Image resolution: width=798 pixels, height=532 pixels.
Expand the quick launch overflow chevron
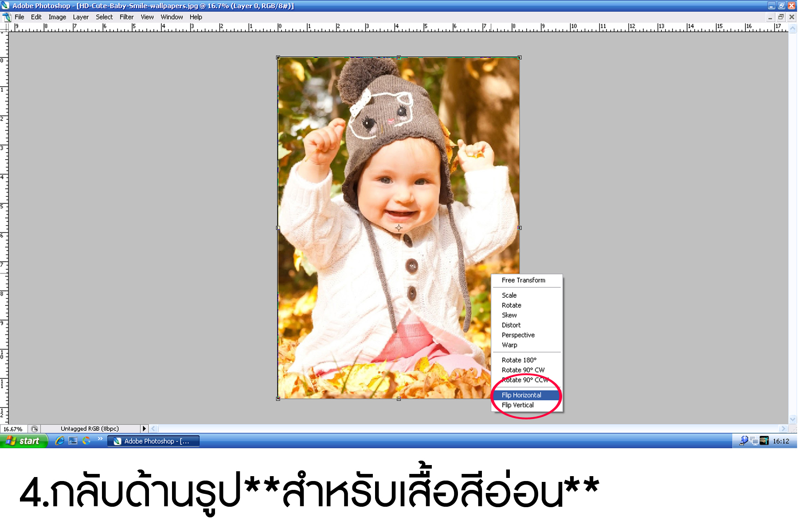point(101,439)
